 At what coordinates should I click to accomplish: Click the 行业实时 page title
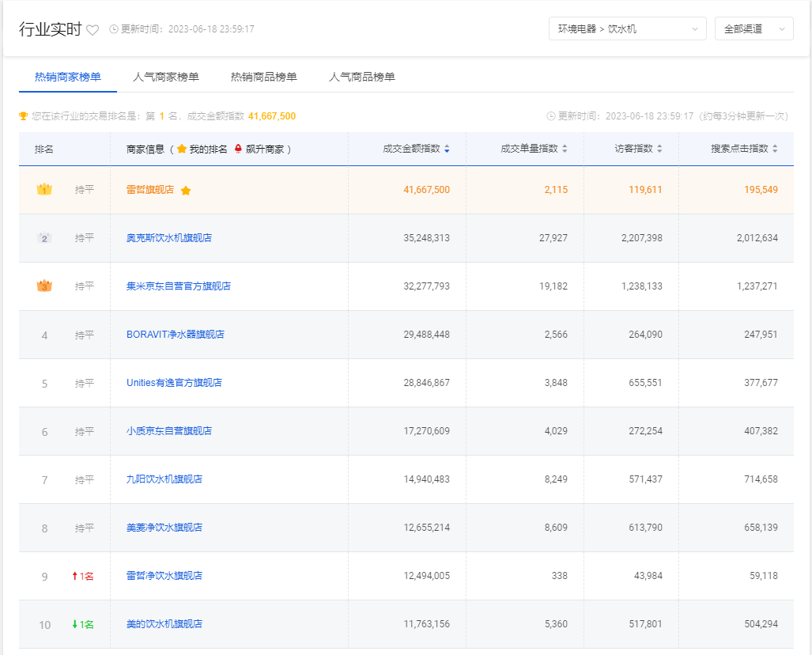tap(51, 29)
